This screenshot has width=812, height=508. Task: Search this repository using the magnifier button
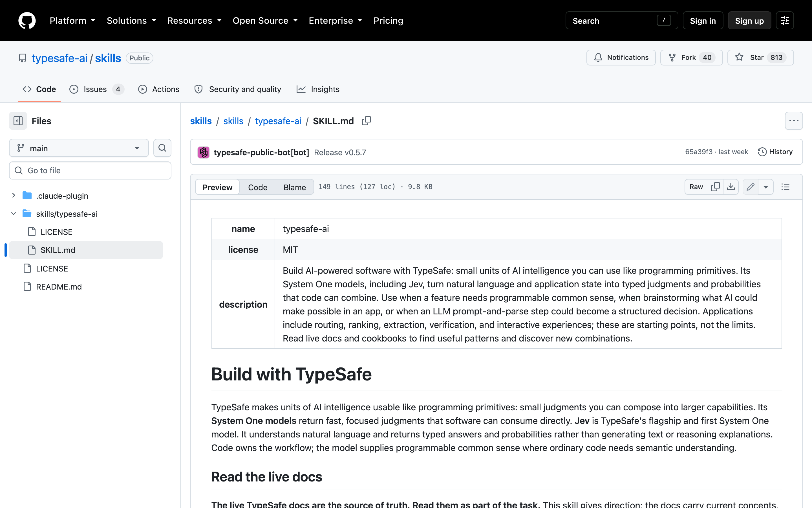162,148
